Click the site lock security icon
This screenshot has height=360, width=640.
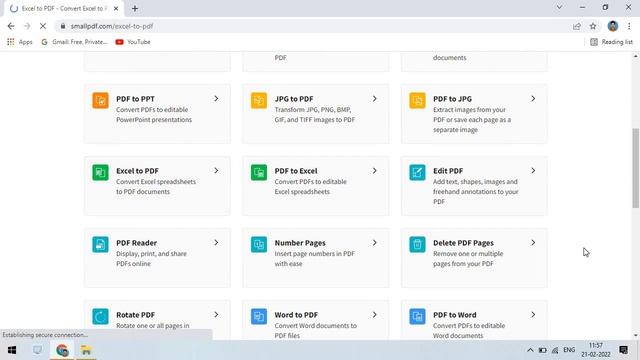[63, 26]
